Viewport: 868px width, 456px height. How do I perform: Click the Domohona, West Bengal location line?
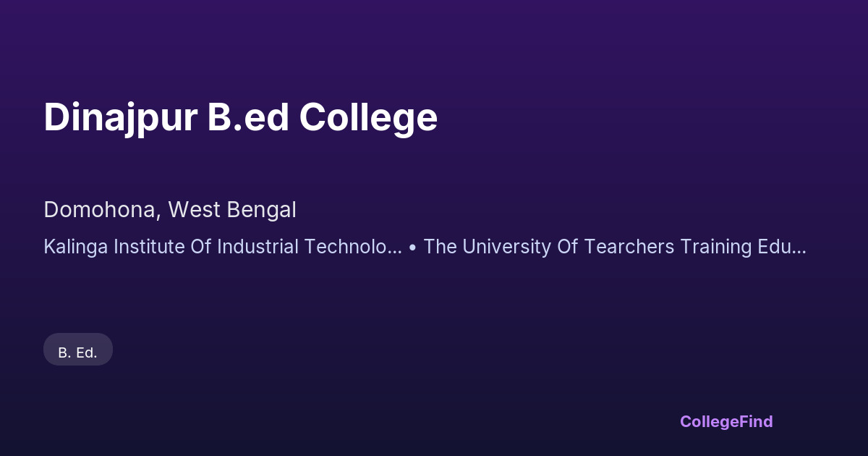170,210
